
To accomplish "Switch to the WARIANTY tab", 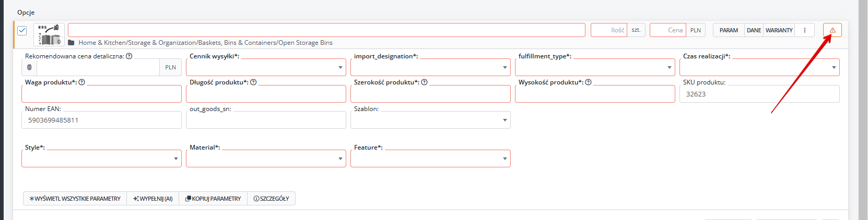I will coord(779,30).
